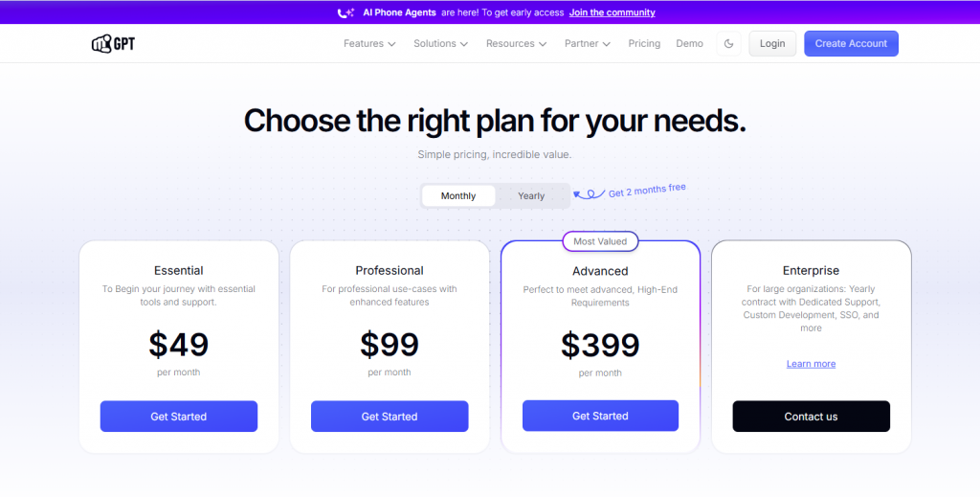The image size is (980, 497).
Task: Open the Enterprise Learn more link
Action: click(811, 364)
